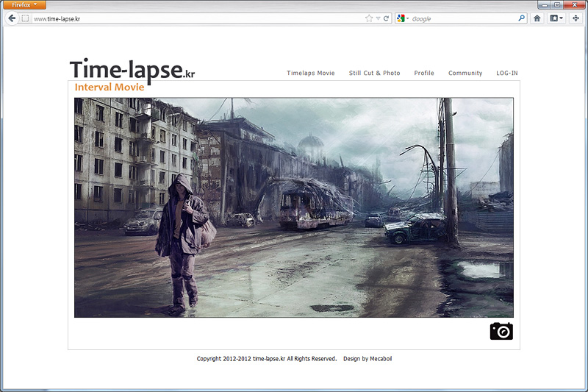Reload the page with the refresh icon

tap(387, 18)
